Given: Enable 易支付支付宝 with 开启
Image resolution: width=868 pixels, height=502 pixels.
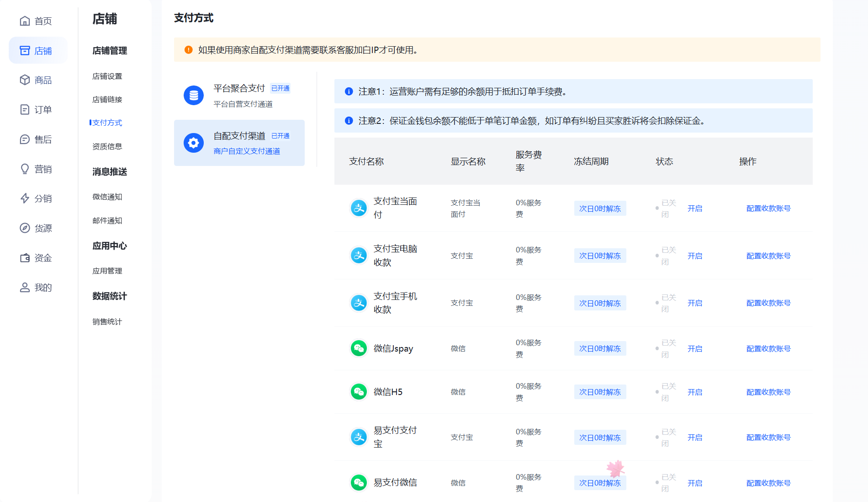Looking at the screenshot, I should (x=695, y=438).
